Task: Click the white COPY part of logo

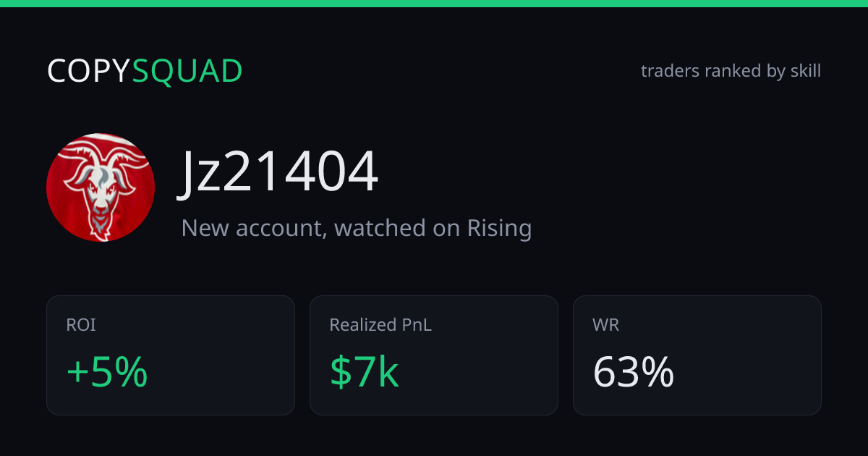Action: (89, 71)
